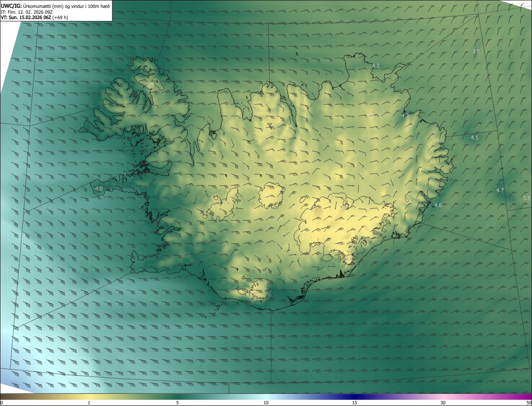532x406 pixels.
Task: Click the legend tick label 1
Action: (x=89, y=403)
